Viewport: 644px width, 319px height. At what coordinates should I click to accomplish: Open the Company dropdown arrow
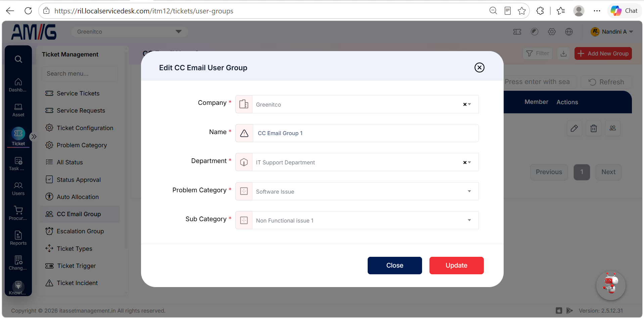click(469, 105)
